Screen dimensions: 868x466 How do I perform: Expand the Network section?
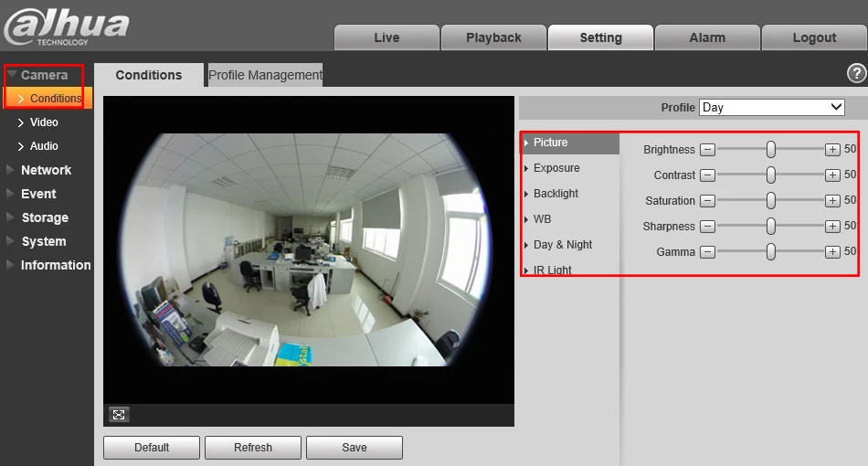tap(46, 170)
